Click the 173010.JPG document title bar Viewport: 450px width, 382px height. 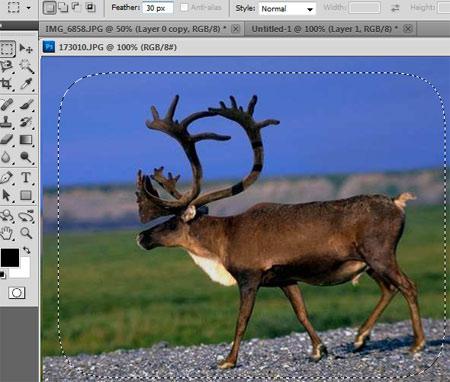pyautogui.click(x=245, y=47)
